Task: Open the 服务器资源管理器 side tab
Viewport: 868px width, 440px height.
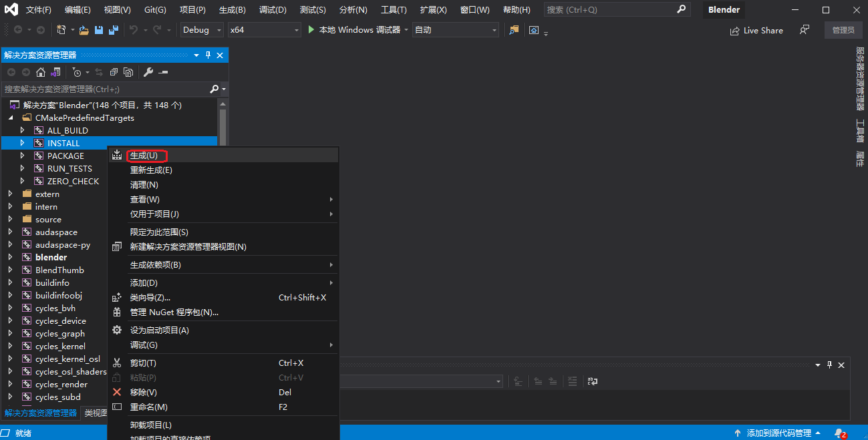Action: [x=860, y=79]
